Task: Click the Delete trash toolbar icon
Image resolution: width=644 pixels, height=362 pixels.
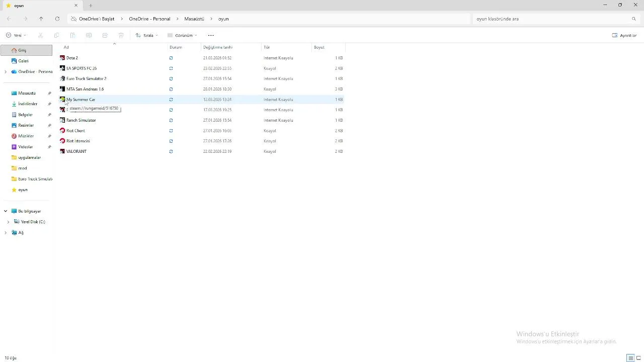Action: click(x=121, y=35)
